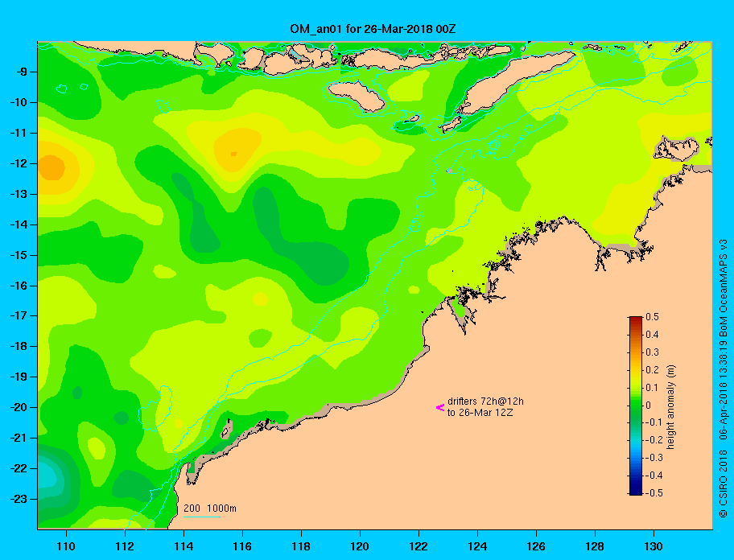Click the cyan bathymetry contour legend line

click(201, 517)
